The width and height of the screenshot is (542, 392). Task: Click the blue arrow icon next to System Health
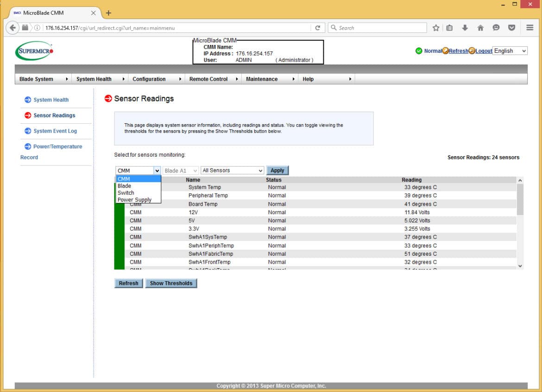tap(28, 100)
